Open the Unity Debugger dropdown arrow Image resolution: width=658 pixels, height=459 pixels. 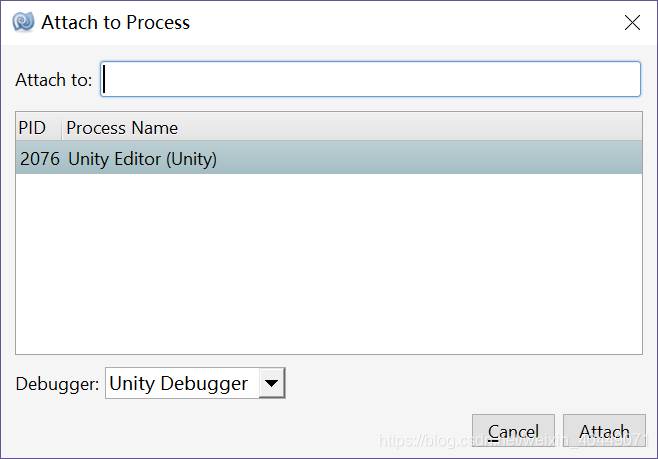tap(272, 383)
